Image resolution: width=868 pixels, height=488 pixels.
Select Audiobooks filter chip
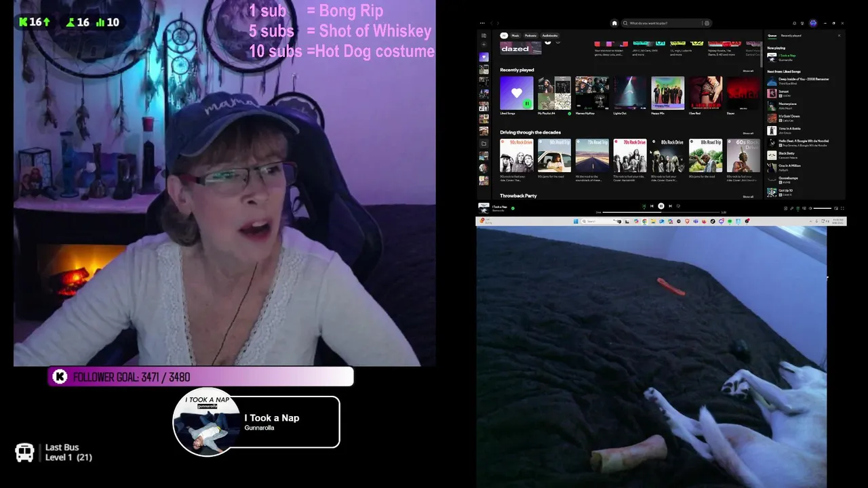[x=550, y=35]
